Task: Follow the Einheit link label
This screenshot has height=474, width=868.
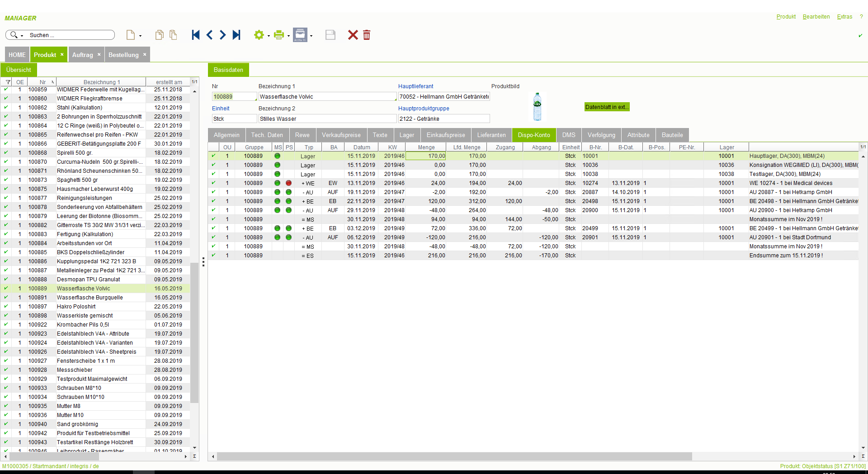Action: (221, 108)
